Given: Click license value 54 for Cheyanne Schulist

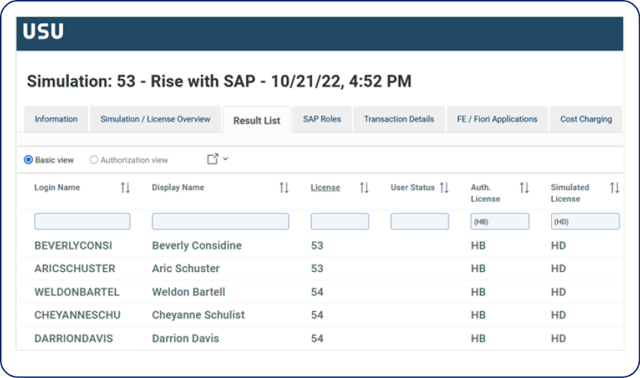Looking at the screenshot, I should [x=317, y=315].
